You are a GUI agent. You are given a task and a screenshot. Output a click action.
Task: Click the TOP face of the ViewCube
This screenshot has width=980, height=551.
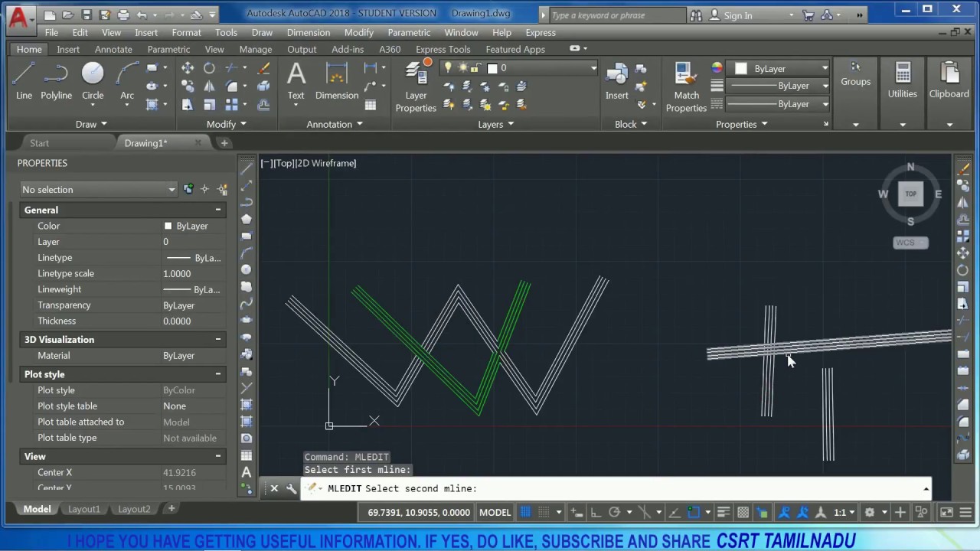coord(910,194)
